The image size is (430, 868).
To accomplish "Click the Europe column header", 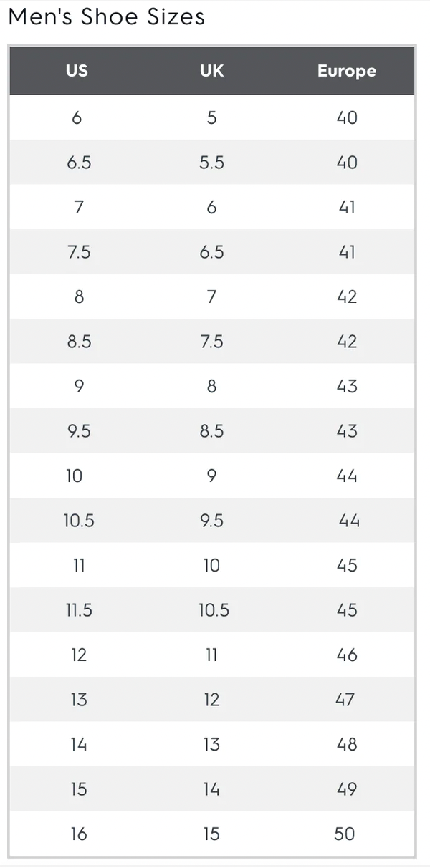I will (346, 71).
